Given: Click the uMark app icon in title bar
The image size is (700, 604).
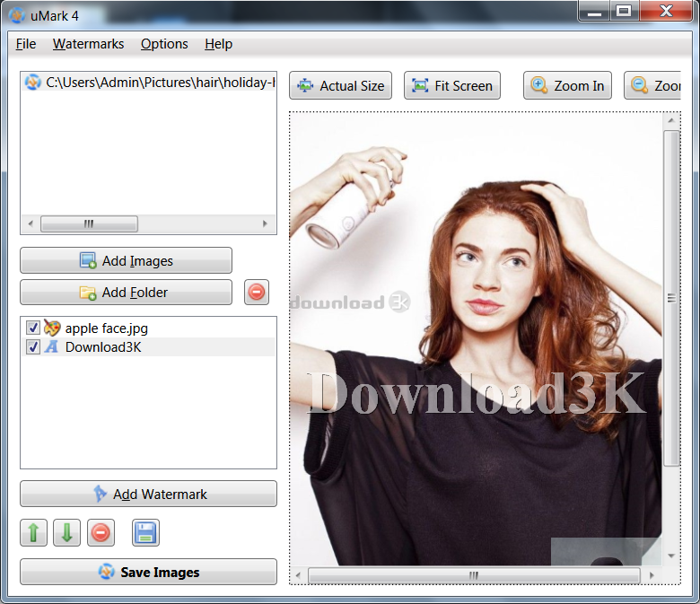Looking at the screenshot, I should 16,15.
